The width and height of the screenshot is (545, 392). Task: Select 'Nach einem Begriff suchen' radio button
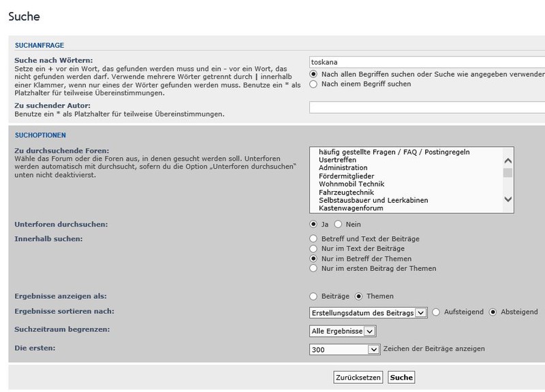tap(313, 84)
